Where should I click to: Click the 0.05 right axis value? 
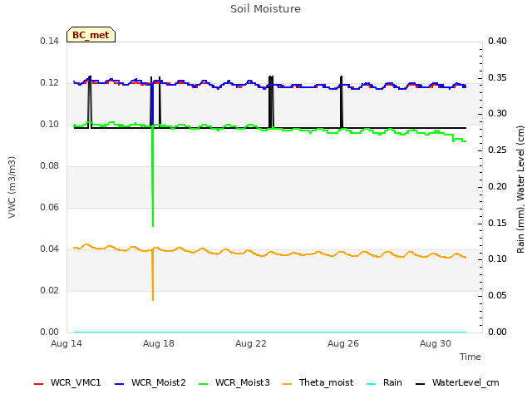[x=497, y=296]
